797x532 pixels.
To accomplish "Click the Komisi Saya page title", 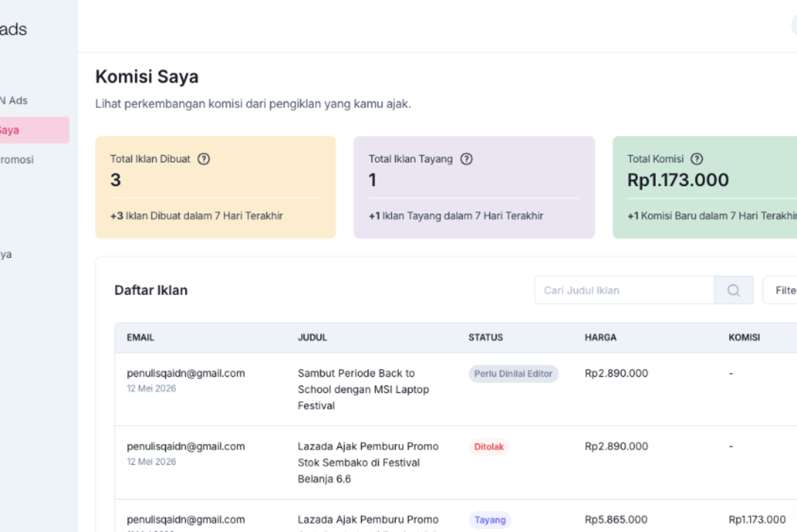I will point(147,77).
